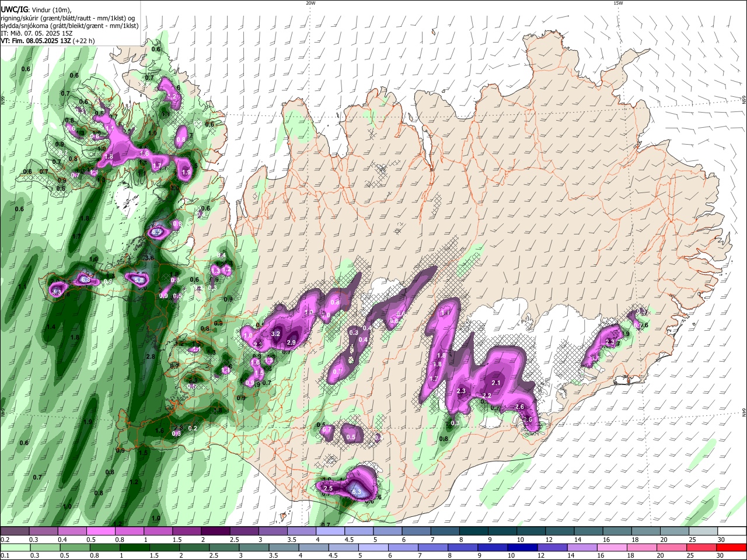This screenshot has height=560, width=747.
Task: Select the pale lavender 4 snow legend swatch
Action: click(x=330, y=531)
